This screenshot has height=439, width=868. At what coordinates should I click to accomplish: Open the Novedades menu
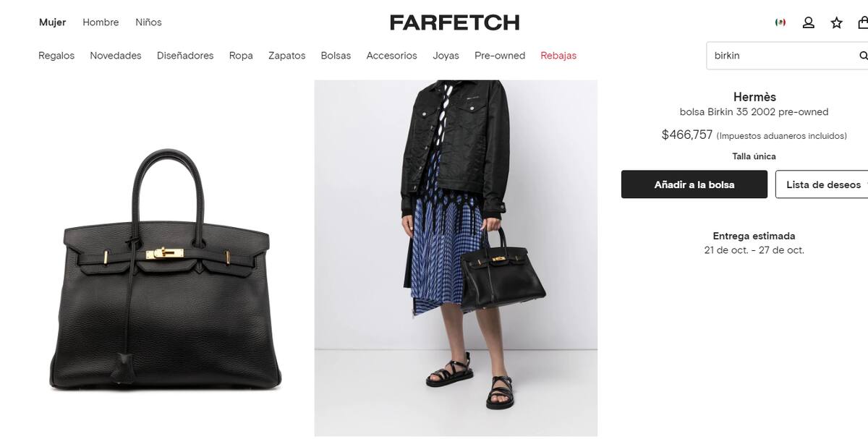[x=116, y=56]
